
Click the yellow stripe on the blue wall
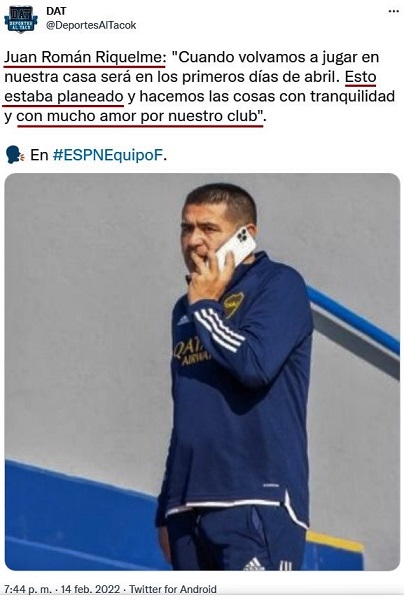point(335,542)
